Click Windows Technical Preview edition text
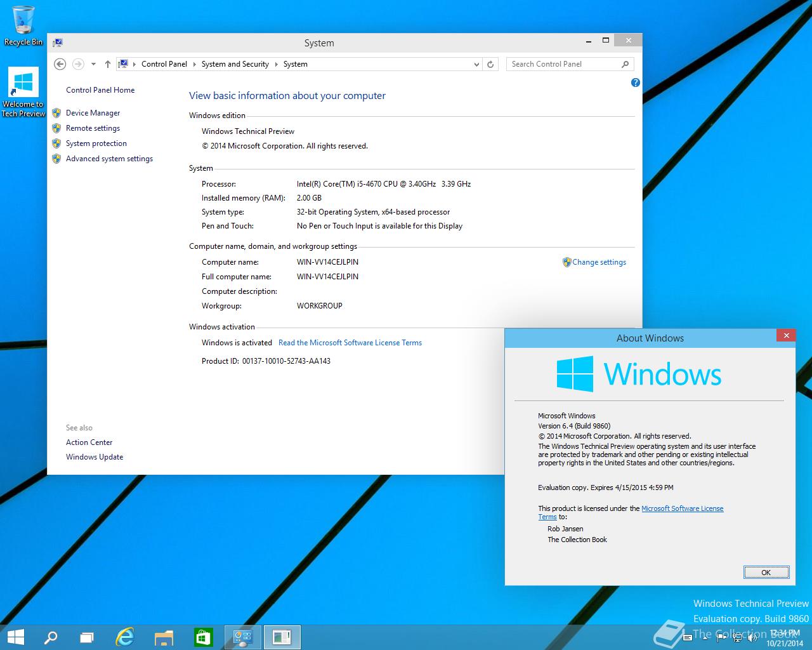This screenshot has width=812, height=650. (248, 131)
